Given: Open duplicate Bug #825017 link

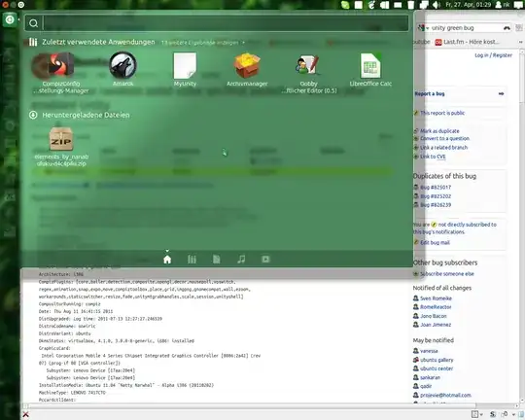Looking at the screenshot, I should pos(436,188).
